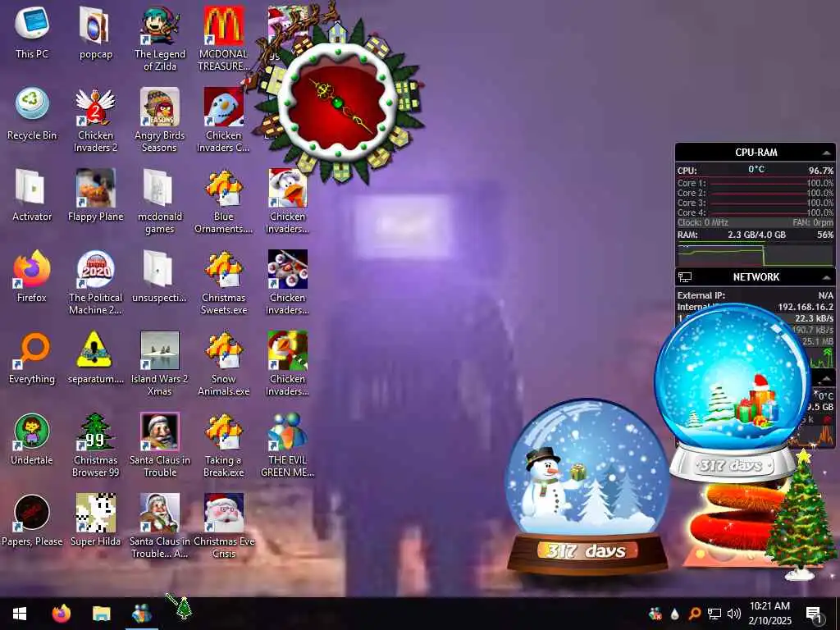Run Blue Ornaments puzzle icon
The image size is (840, 630).
(223, 200)
